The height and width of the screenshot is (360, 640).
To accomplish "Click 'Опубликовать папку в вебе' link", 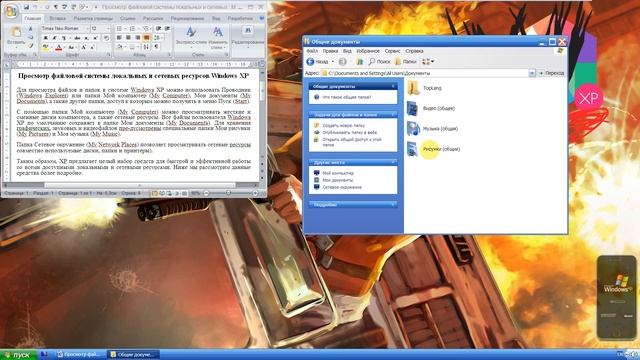I will [350, 132].
